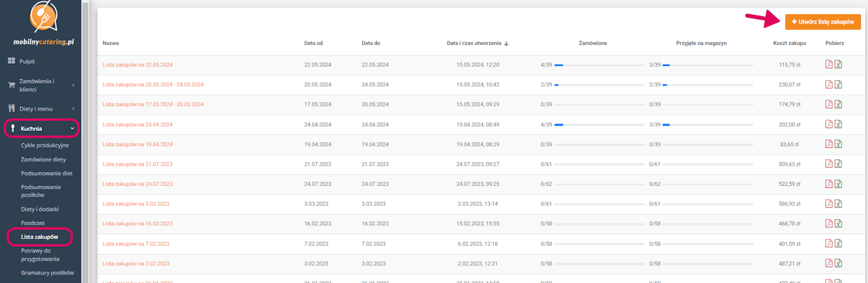This screenshot has width=868, height=283.
Task: Open Lista zakupów na 16.02.2023 link
Action: [136, 223]
